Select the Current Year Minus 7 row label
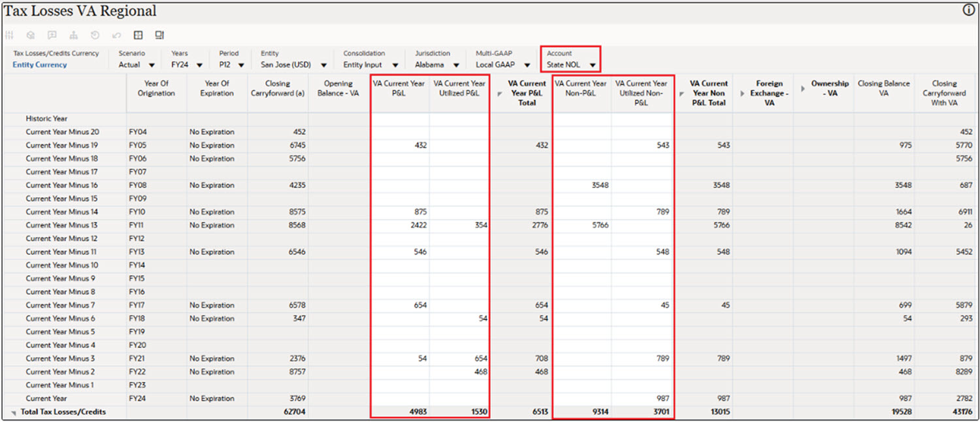Image resolution: width=980 pixels, height=422 pixels. (60, 305)
